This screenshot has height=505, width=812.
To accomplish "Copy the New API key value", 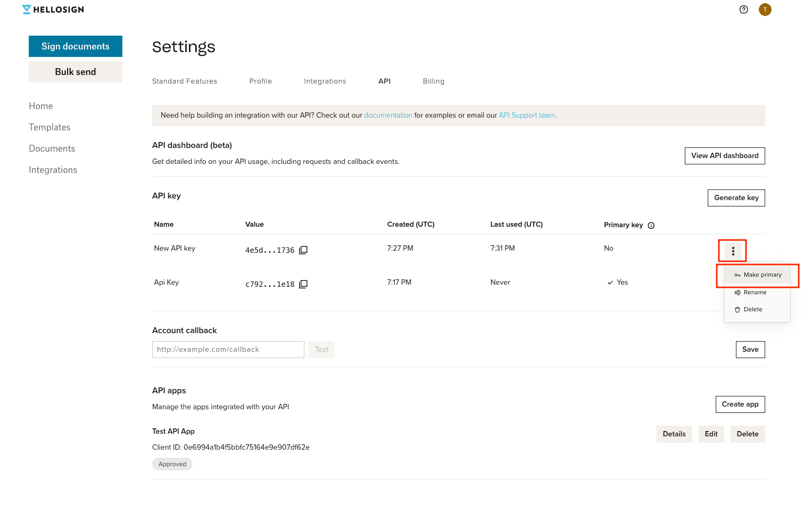I will point(303,250).
